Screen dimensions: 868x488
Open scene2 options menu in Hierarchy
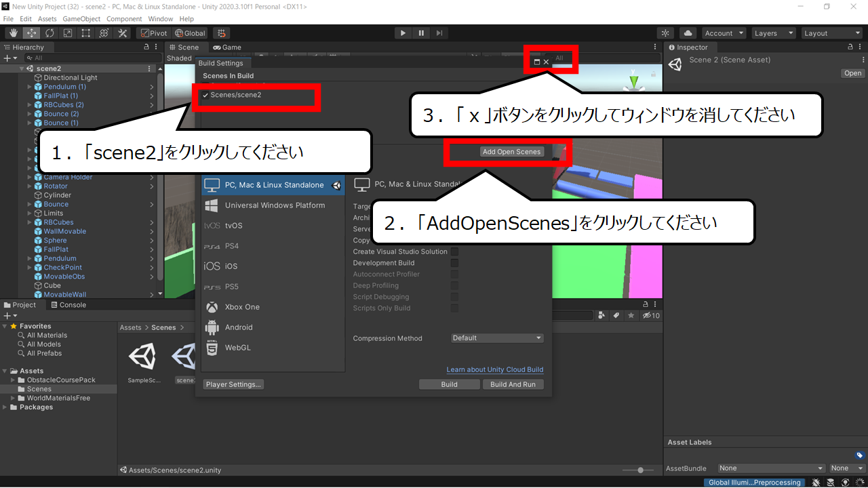[x=149, y=68]
